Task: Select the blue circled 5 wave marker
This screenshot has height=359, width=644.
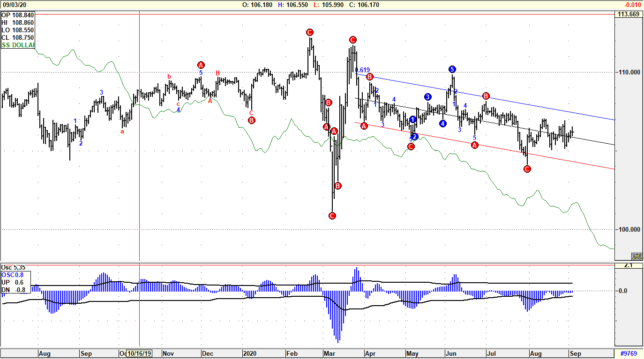Action: point(452,69)
